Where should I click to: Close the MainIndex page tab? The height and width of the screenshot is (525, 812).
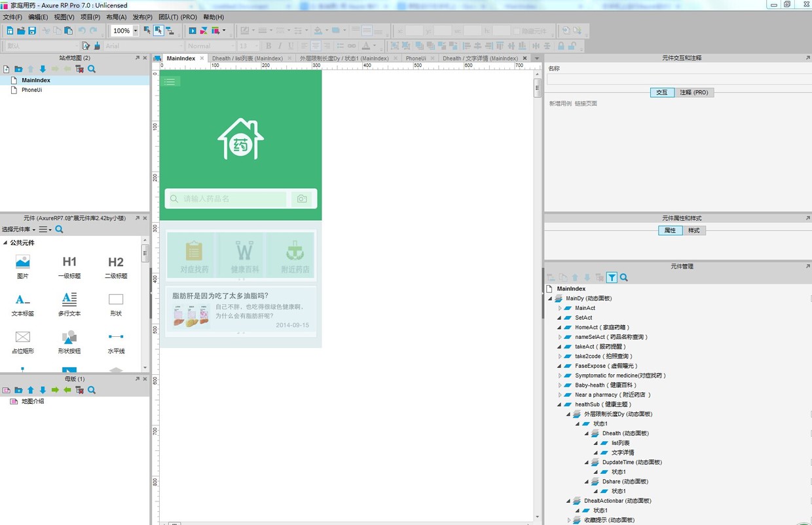202,58
